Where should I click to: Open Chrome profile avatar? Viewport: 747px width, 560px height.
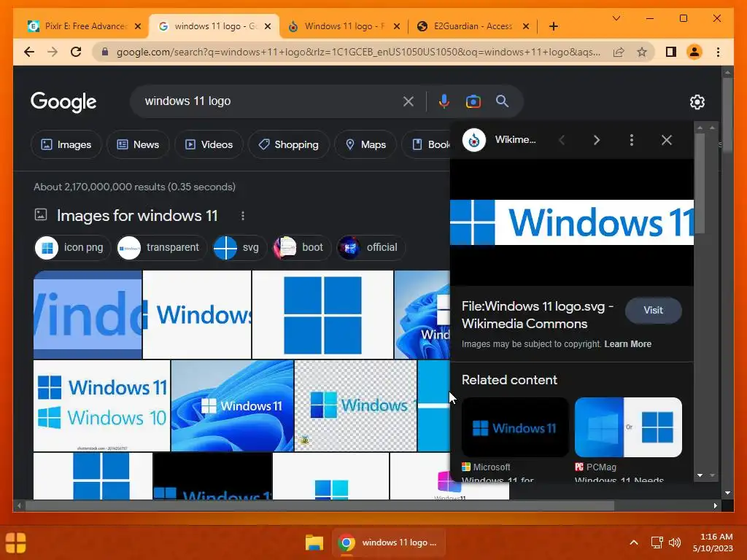click(x=694, y=52)
